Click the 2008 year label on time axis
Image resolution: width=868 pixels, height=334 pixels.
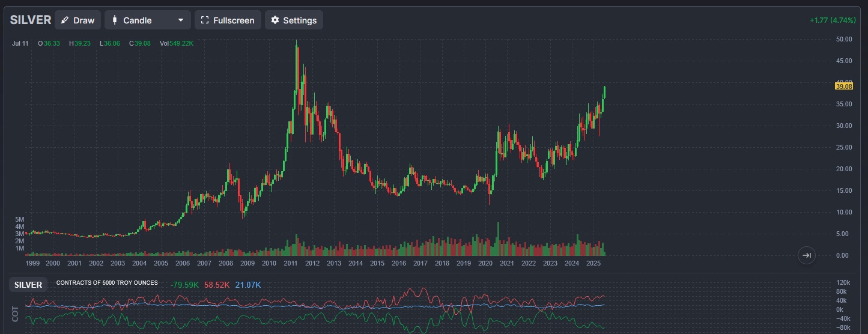[226, 263]
